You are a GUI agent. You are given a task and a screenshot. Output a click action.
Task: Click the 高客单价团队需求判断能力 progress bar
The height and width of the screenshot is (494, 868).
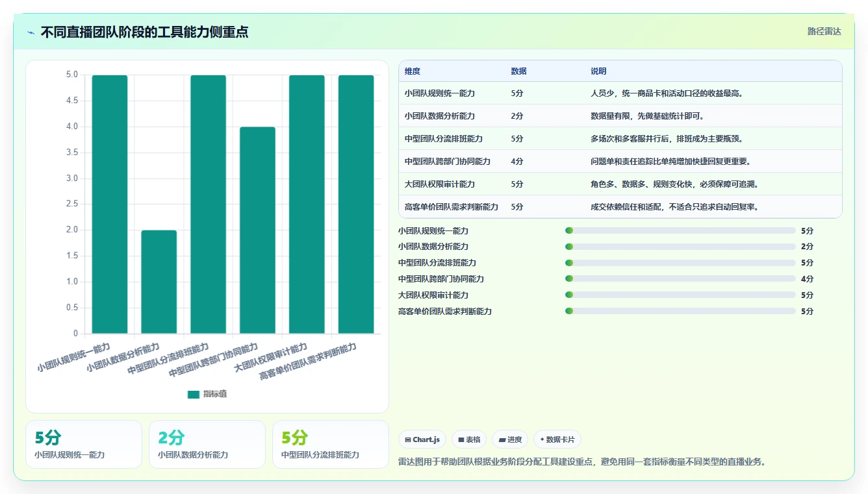click(680, 312)
